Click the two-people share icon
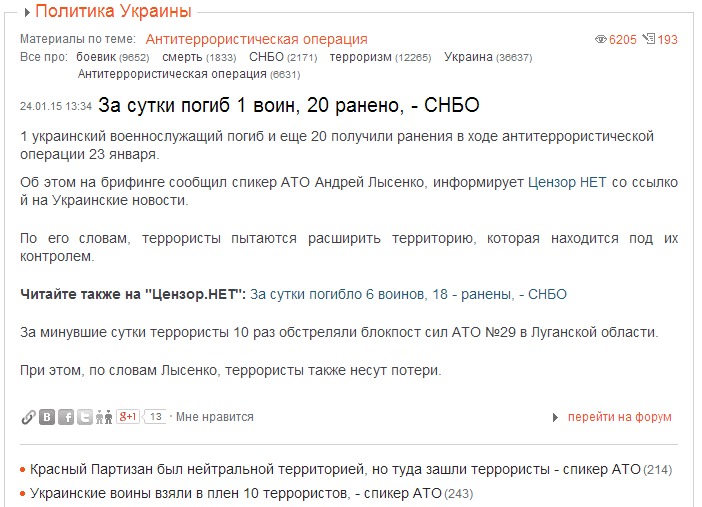This screenshot has width=702, height=507. click(x=104, y=417)
